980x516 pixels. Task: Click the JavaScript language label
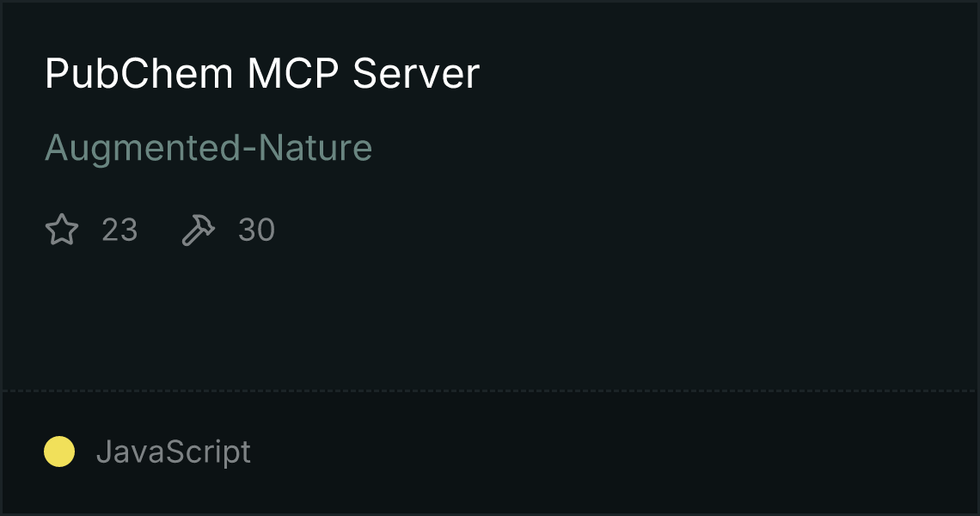click(174, 452)
